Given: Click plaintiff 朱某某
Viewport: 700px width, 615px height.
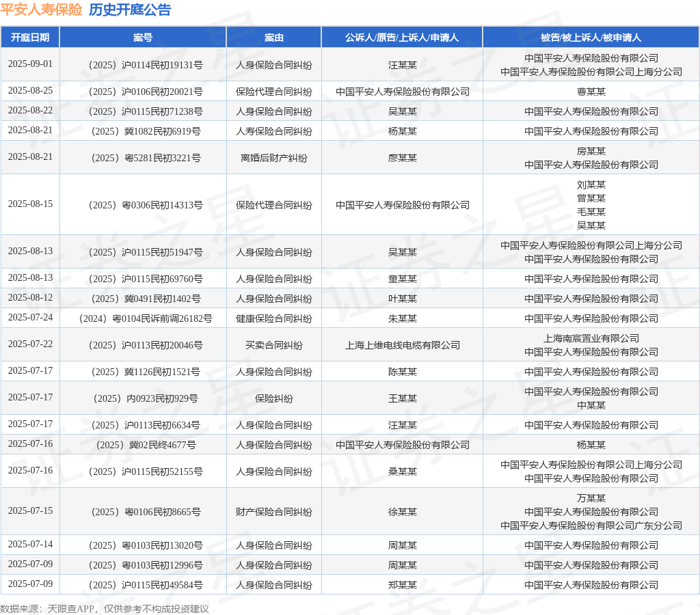Looking at the screenshot, I should (402, 318).
